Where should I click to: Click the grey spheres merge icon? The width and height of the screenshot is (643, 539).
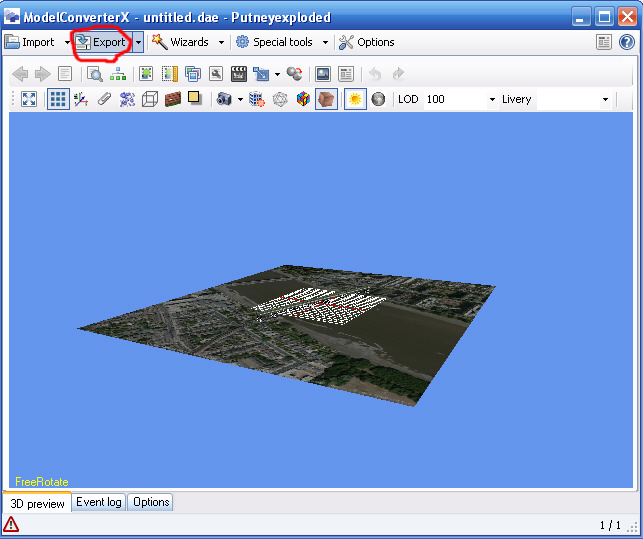pos(294,74)
